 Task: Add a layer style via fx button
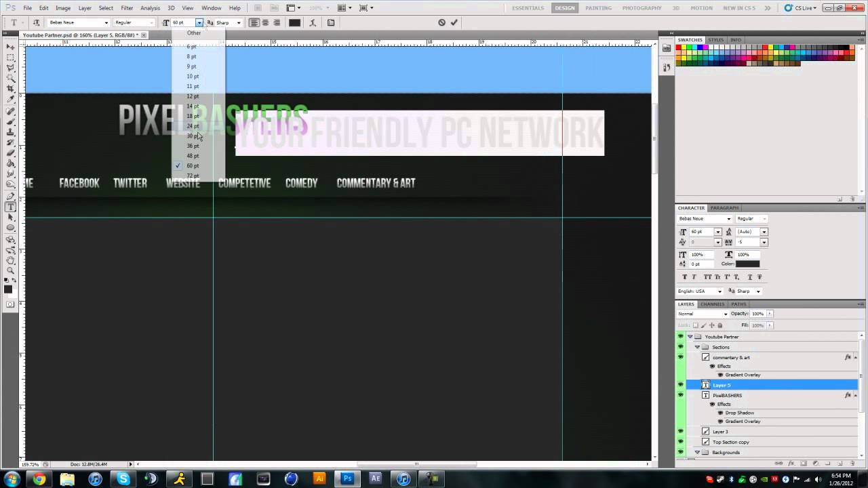791,464
